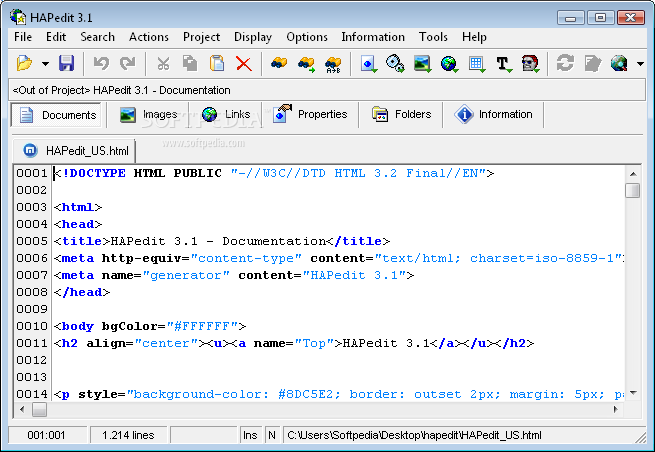Viewport: 655px width, 452px height.
Task: Expand the browser preview dropdown arrow
Action: pos(640,64)
